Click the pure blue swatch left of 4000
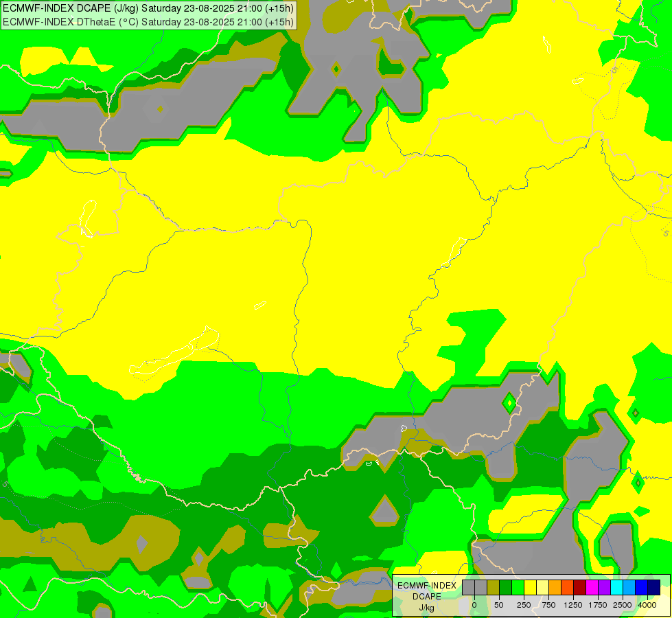 [x=642, y=587]
